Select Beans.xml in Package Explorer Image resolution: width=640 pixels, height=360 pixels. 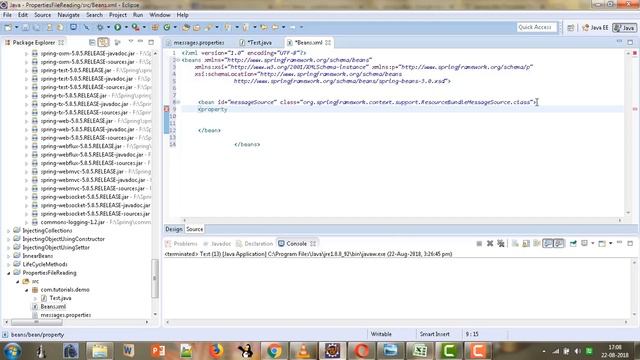[53, 307]
